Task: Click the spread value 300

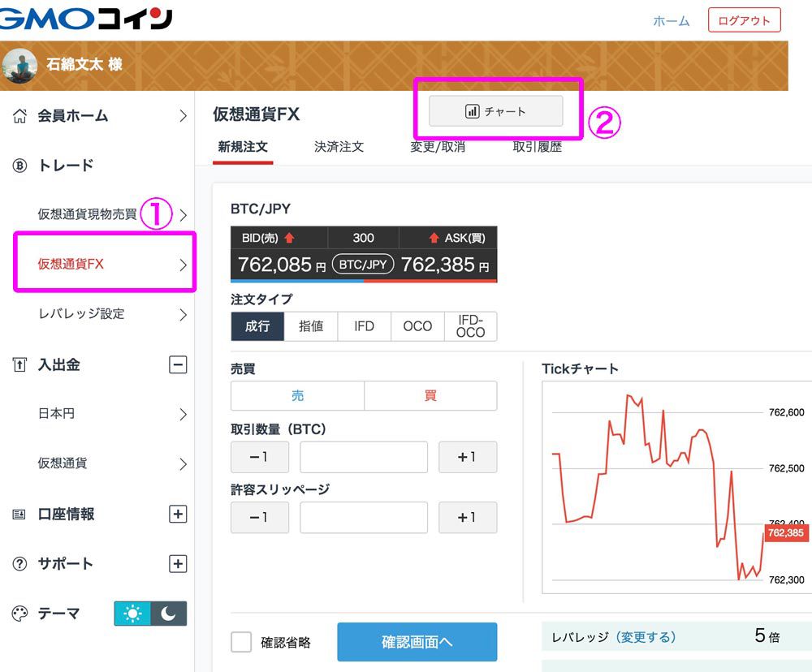Action: (363, 238)
